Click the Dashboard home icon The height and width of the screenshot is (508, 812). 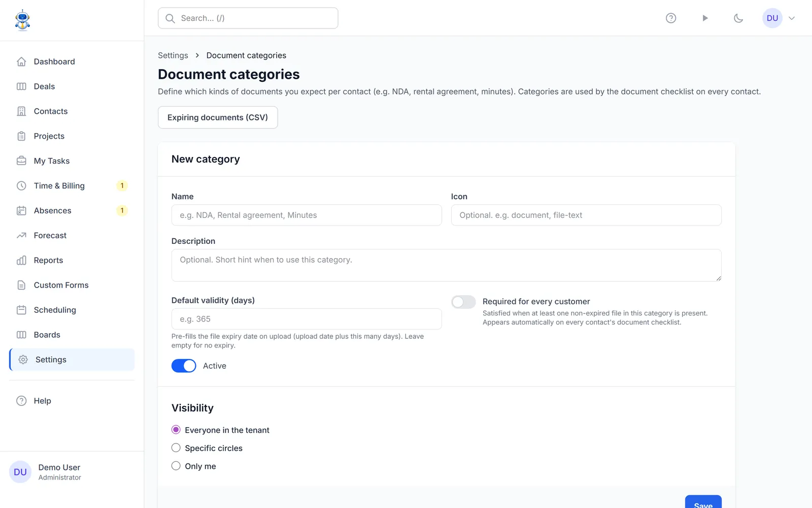click(x=21, y=61)
